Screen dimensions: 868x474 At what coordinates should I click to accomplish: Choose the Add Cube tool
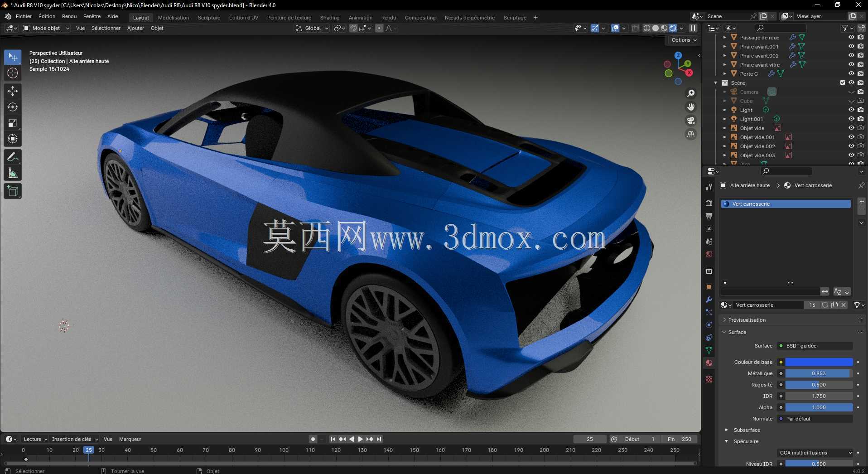pos(13,191)
